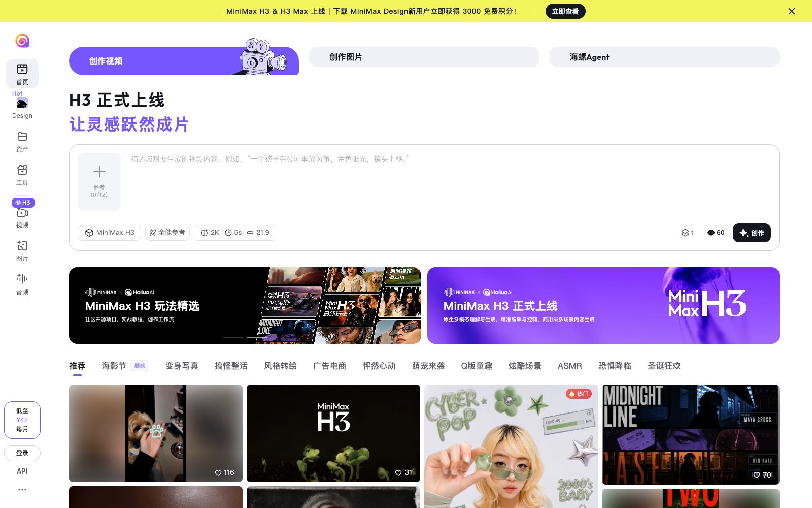
Task: Select the 怦然心动 category tab
Action: click(x=379, y=366)
